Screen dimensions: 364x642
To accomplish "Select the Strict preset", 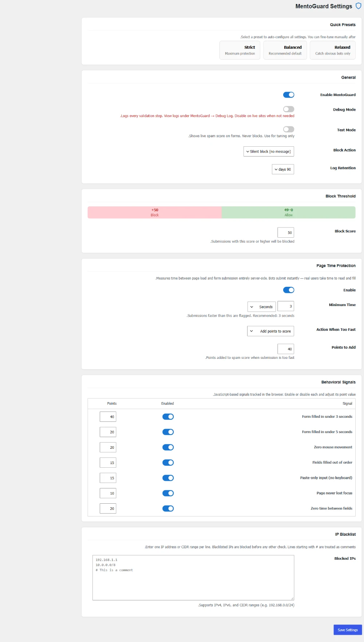I will click(x=240, y=50).
